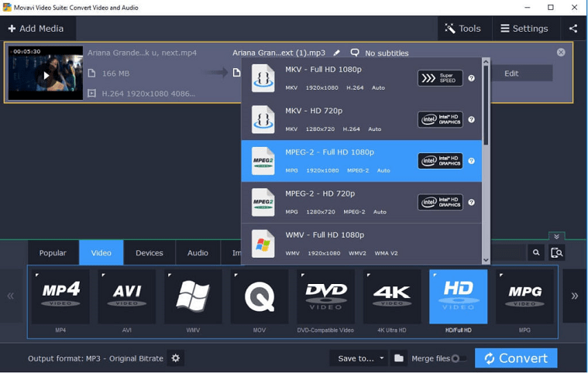Viewport: 588px width, 373px height.
Task: Click Super Speed badge on MKV Full HD
Action: (x=440, y=78)
